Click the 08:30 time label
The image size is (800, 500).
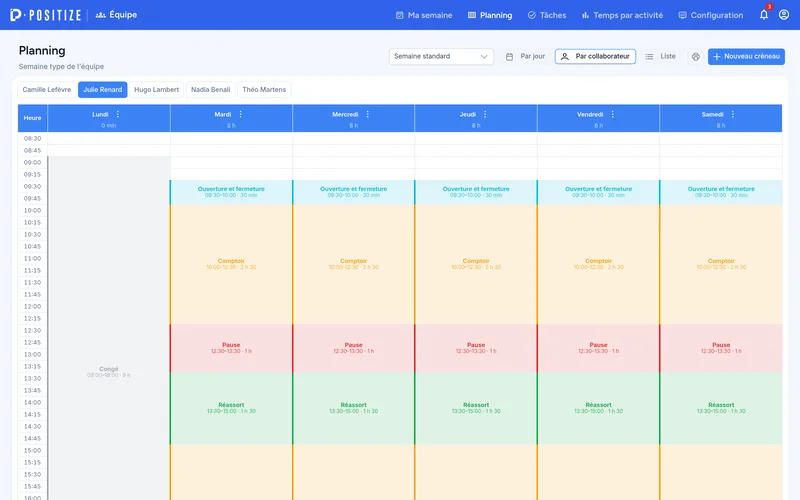pyautogui.click(x=32, y=138)
